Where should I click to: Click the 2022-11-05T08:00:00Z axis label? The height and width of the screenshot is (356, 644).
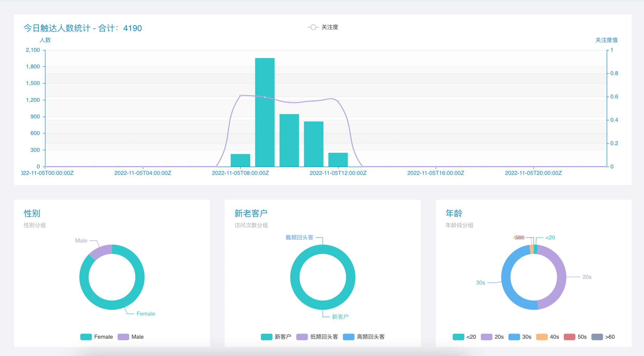(x=240, y=173)
